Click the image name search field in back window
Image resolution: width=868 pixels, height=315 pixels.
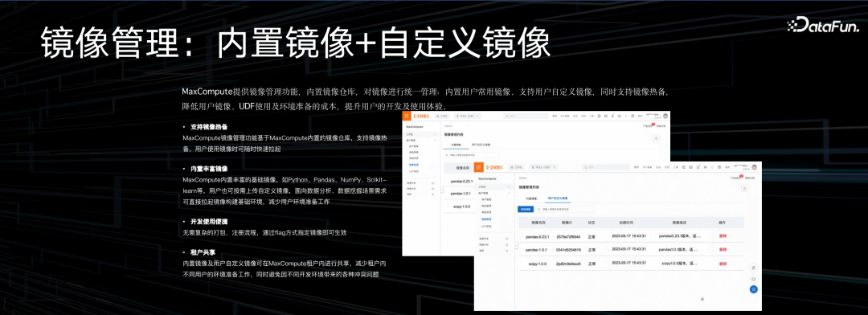point(472,155)
